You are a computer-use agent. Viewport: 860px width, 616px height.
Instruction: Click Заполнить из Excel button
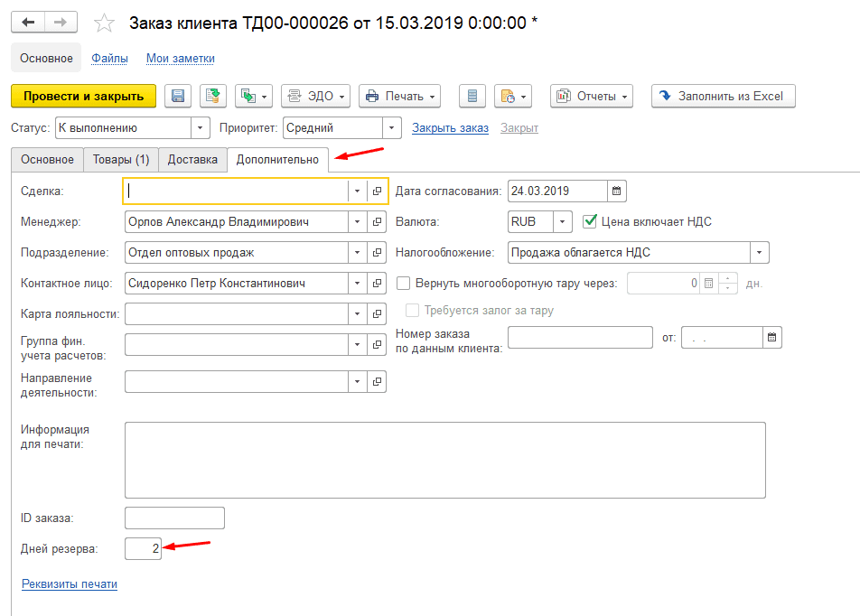723,96
